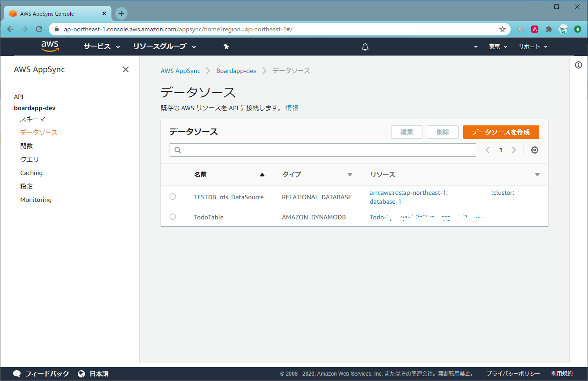Screen dimensions: 588x381
Task: Go to the next page arrow in pagination
Action: [x=514, y=150]
